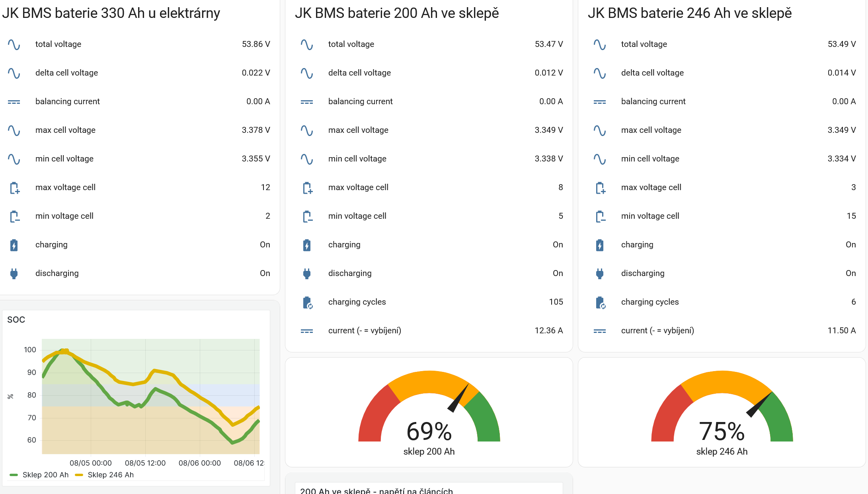The image size is (868, 494).
Task: Click the SOC history chart area
Action: coord(150,396)
